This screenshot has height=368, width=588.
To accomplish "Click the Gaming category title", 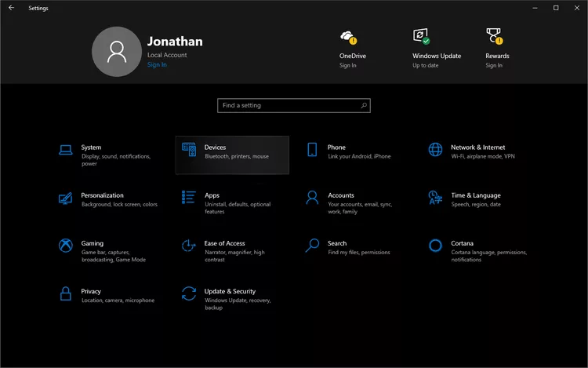I will pos(93,243).
